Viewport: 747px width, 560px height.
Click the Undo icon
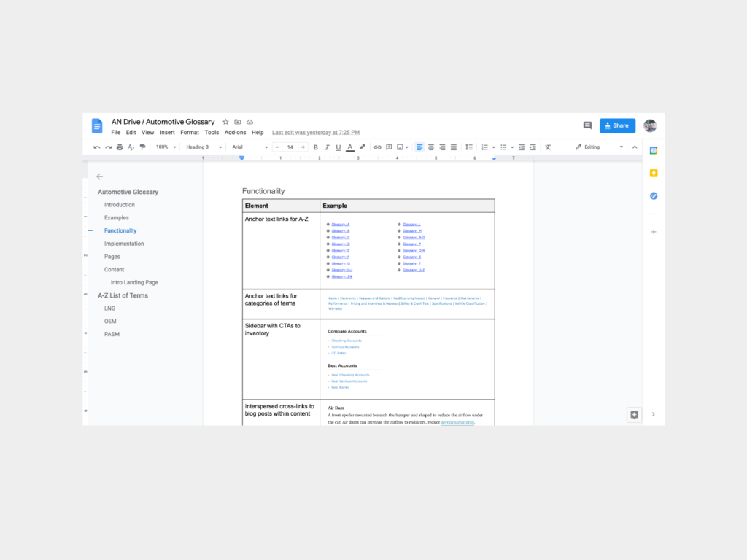tap(97, 147)
